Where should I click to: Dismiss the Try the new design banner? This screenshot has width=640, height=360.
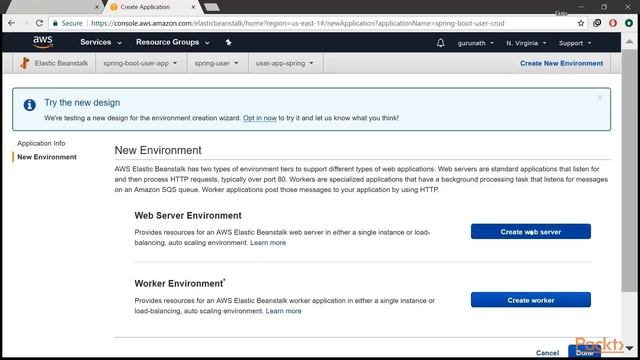click(600, 97)
